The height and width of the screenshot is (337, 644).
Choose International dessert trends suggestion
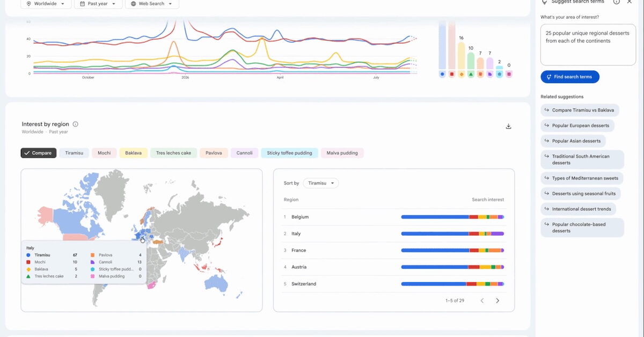tap(579, 209)
